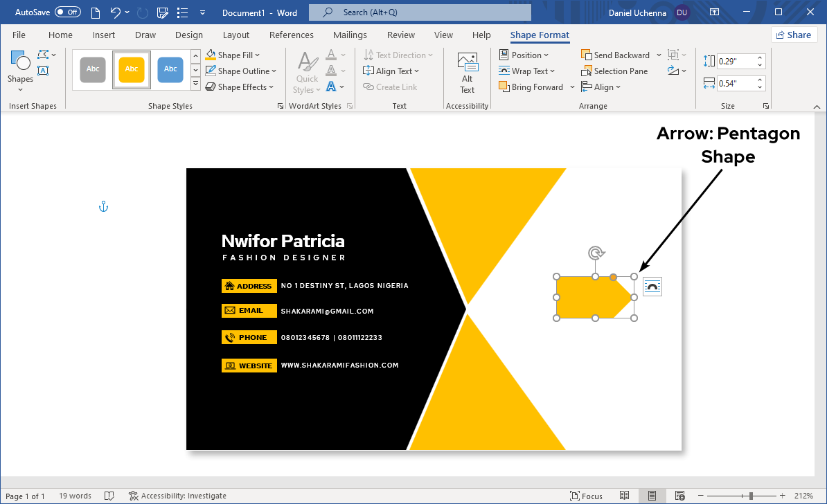Click the shape width input field
Screen dimensions: 827x504
(x=736, y=84)
